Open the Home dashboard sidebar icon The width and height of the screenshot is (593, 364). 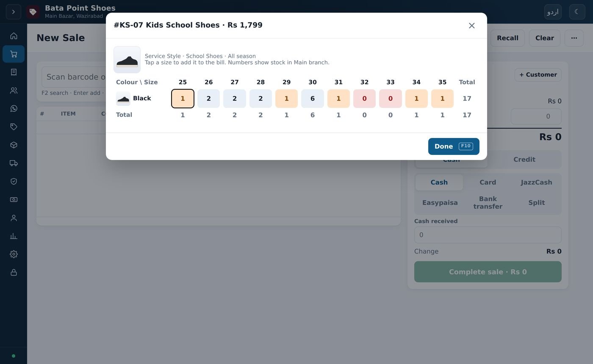pos(14,36)
